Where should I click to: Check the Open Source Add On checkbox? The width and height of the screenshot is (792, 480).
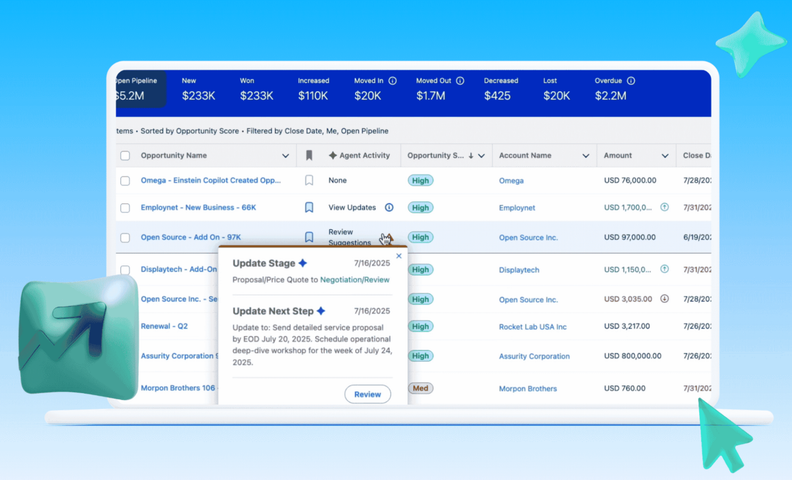(x=125, y=237)
